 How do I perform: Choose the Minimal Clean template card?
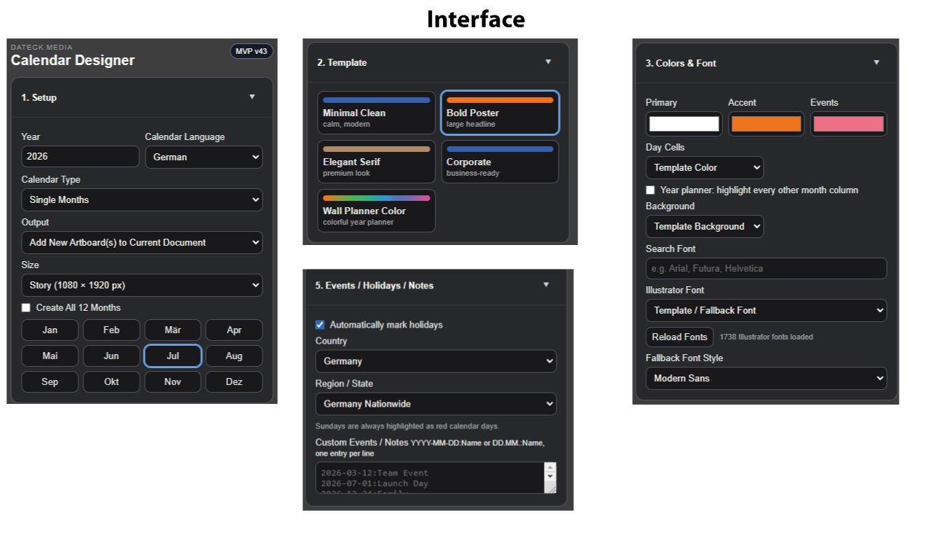tap(377, 113)
